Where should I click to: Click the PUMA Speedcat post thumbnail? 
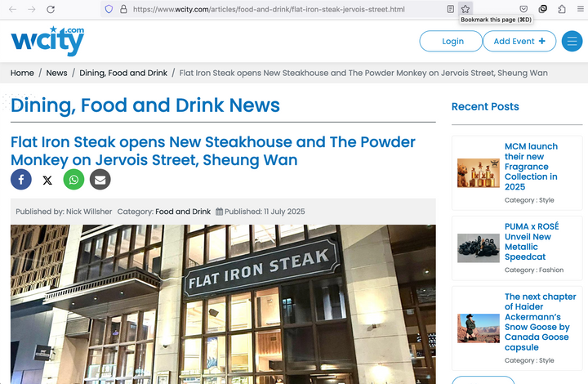[x=478, y=248]
